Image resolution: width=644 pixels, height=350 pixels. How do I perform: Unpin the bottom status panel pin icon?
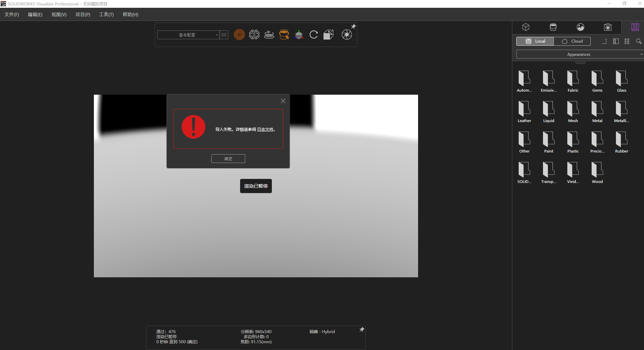coord(362,329)
